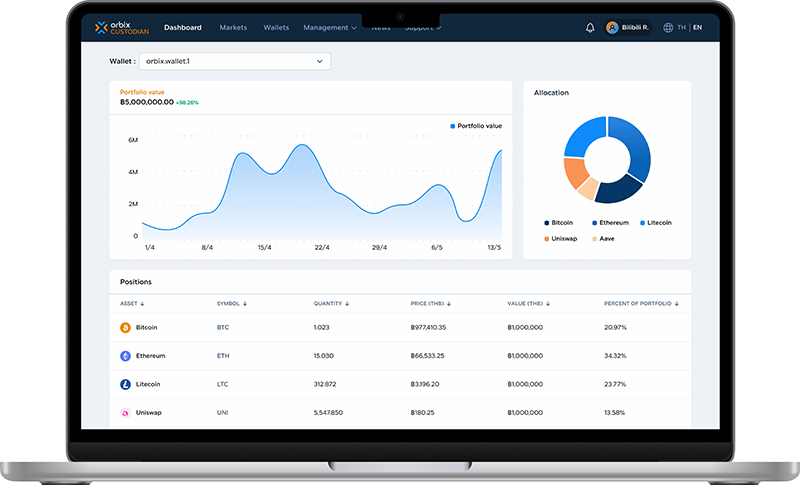
Task: Switch language to EN
Action: click(x=697, y=28)
